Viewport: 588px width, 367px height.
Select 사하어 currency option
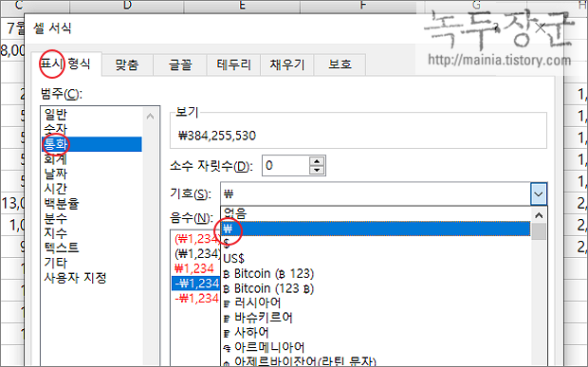pyautogui.click(x=377, y=333)
